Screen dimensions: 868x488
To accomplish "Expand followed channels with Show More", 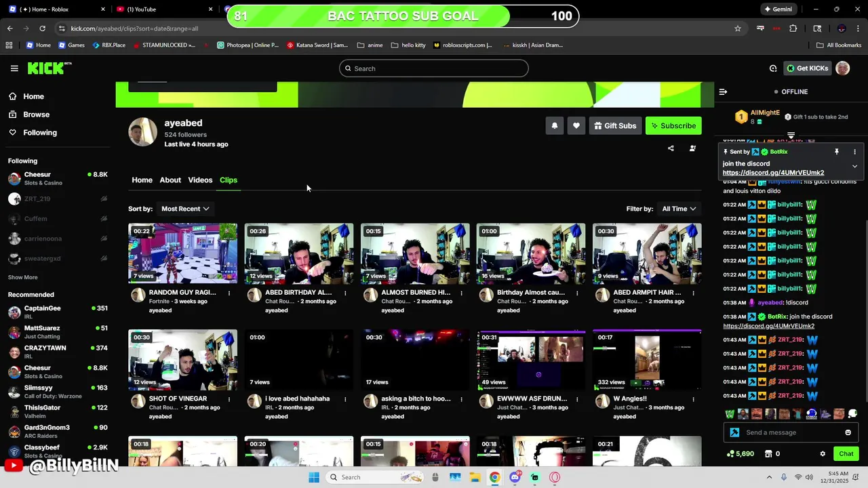I will pos(22,277).
